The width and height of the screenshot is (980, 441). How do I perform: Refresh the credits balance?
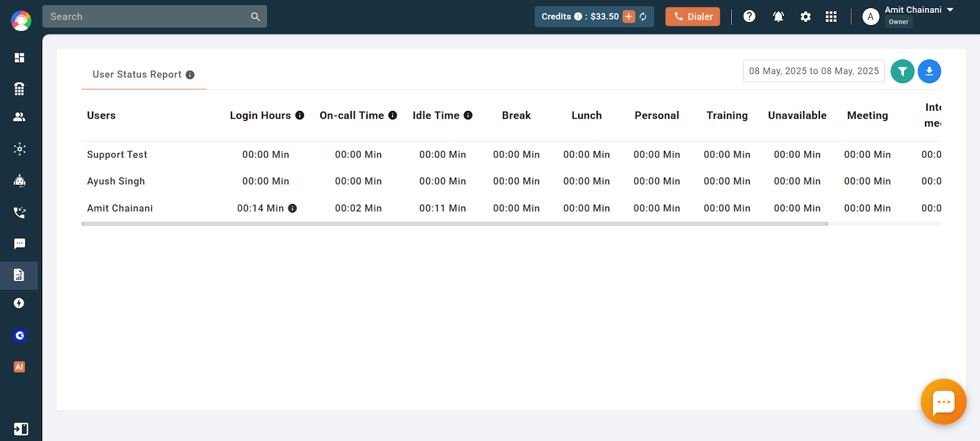click(x=643, y=17)
